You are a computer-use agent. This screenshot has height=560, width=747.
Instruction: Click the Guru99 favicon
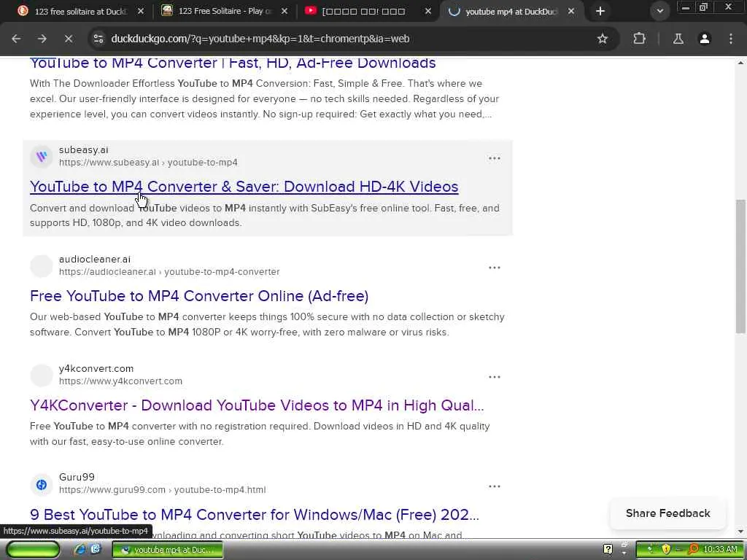[42, 484]
